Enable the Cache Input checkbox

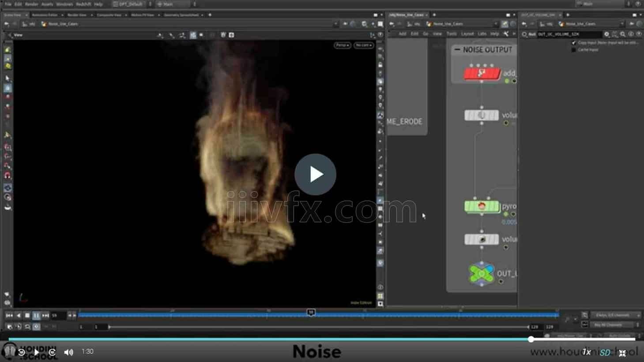tap(573, 50)
